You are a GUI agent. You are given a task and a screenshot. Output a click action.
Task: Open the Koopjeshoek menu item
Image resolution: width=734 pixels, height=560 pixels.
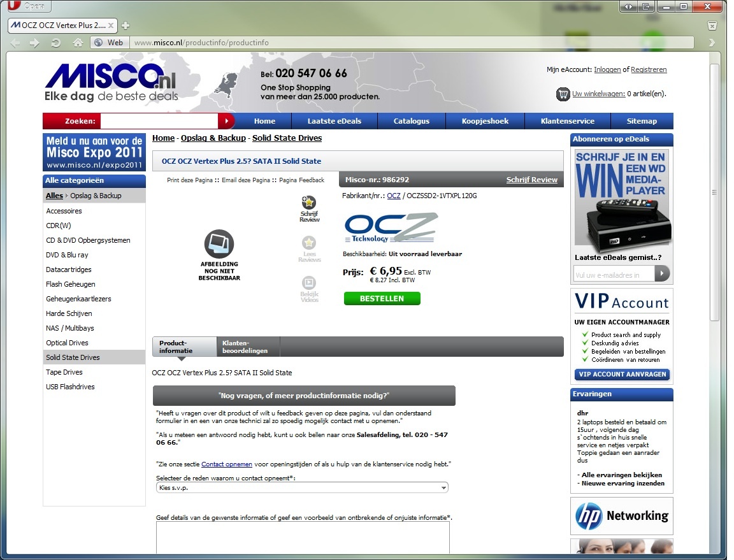coord(485,121)
